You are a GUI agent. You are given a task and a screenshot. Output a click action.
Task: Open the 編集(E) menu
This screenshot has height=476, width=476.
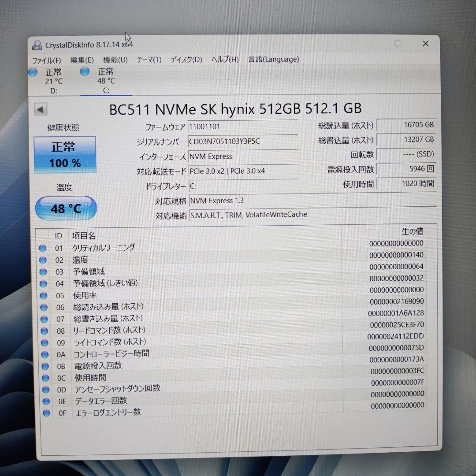tap(82, 60)
